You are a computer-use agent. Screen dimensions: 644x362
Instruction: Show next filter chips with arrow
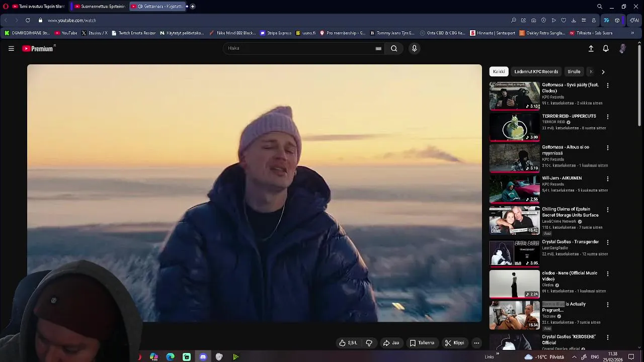603,72
